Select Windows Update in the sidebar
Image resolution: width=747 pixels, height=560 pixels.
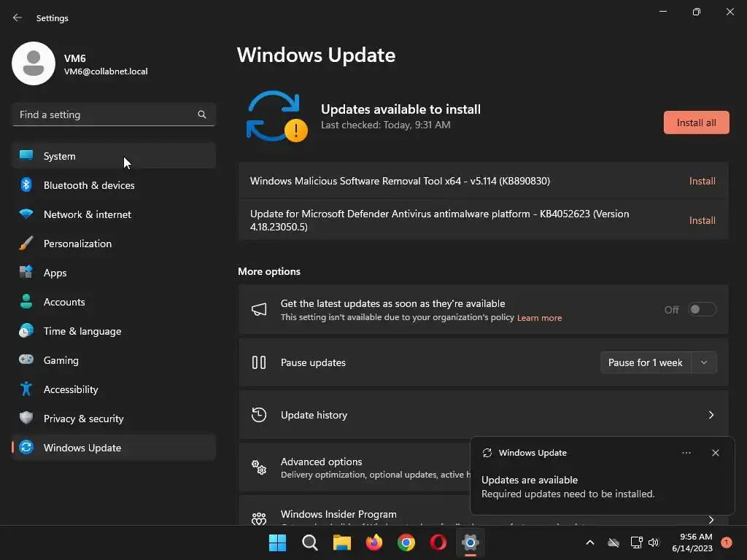[x=114, y=447]
